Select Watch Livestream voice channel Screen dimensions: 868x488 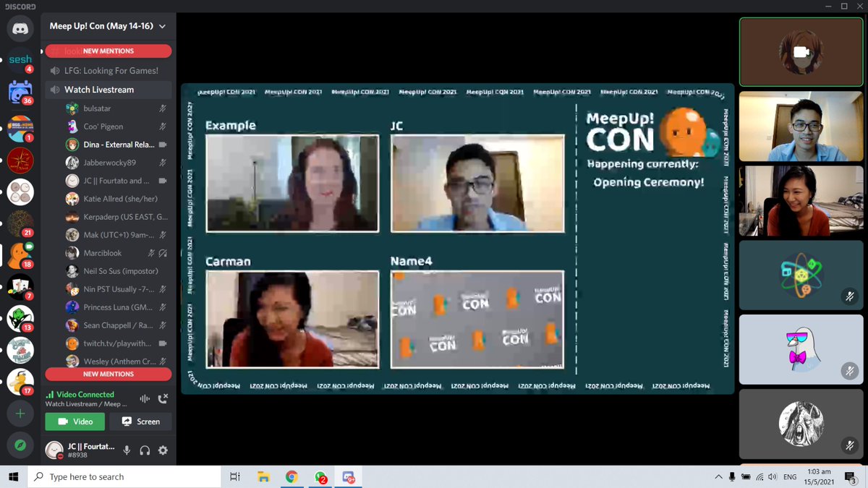click(x=109, y=90)
